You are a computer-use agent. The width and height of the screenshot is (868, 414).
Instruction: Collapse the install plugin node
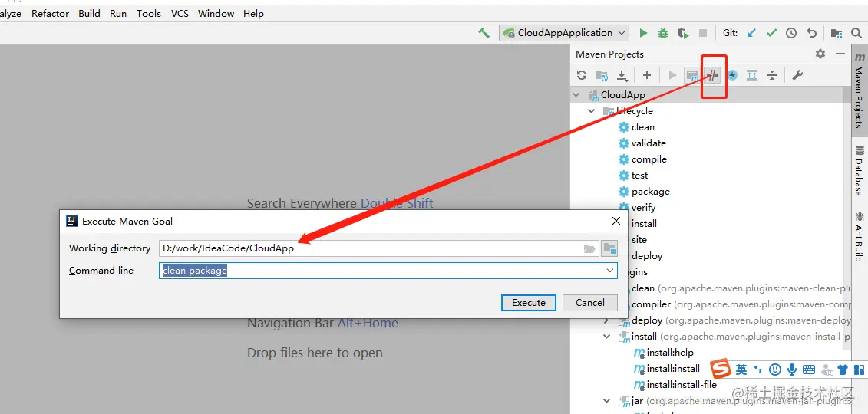click(607, 337)
